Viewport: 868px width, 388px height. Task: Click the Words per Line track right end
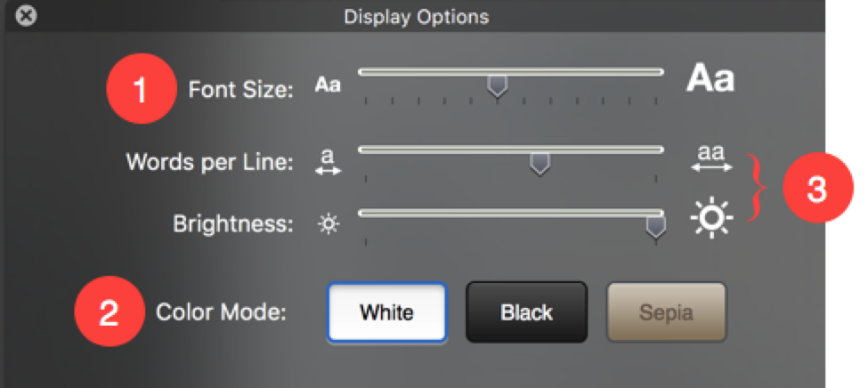point(659,149)
